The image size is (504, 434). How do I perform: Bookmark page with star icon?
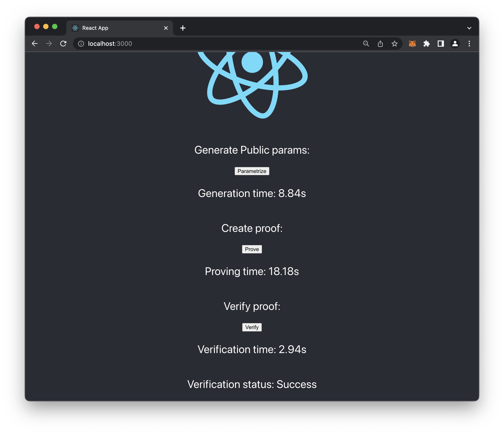pyautogui.click(x=394, y=44)
